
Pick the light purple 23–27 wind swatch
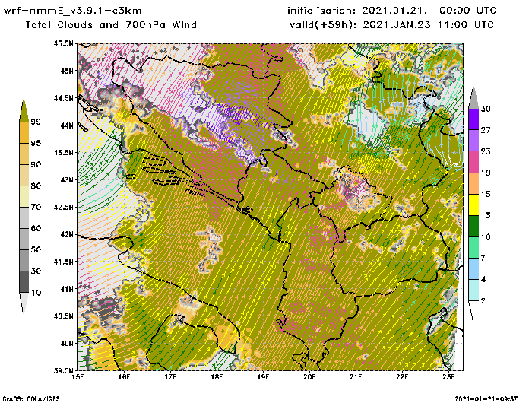[473, 141]
